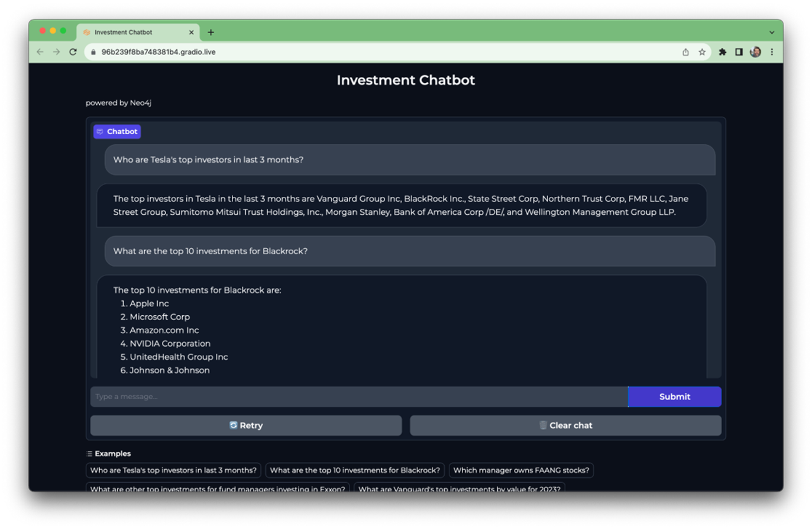This screenshot has width=812, height=530.
Task: Click the Clear chat button
Action: pyautogui.click(x=565, y=425)
